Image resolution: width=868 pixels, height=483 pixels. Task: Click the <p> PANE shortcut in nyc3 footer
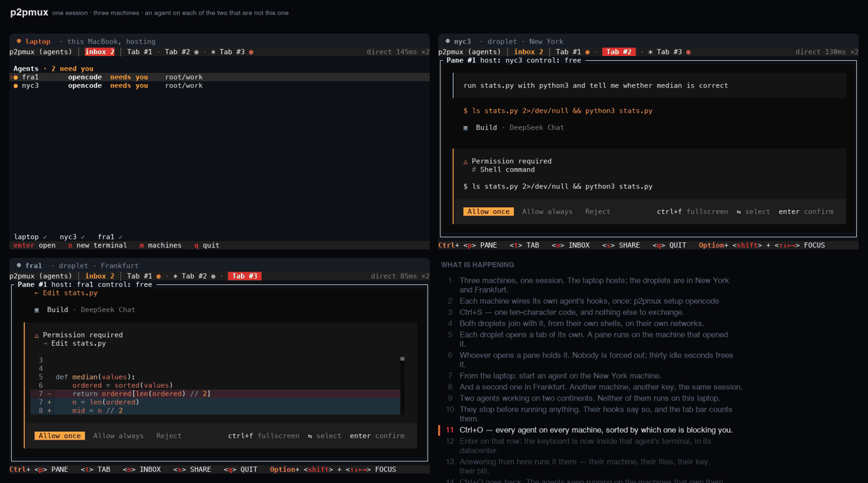point(480,245)
